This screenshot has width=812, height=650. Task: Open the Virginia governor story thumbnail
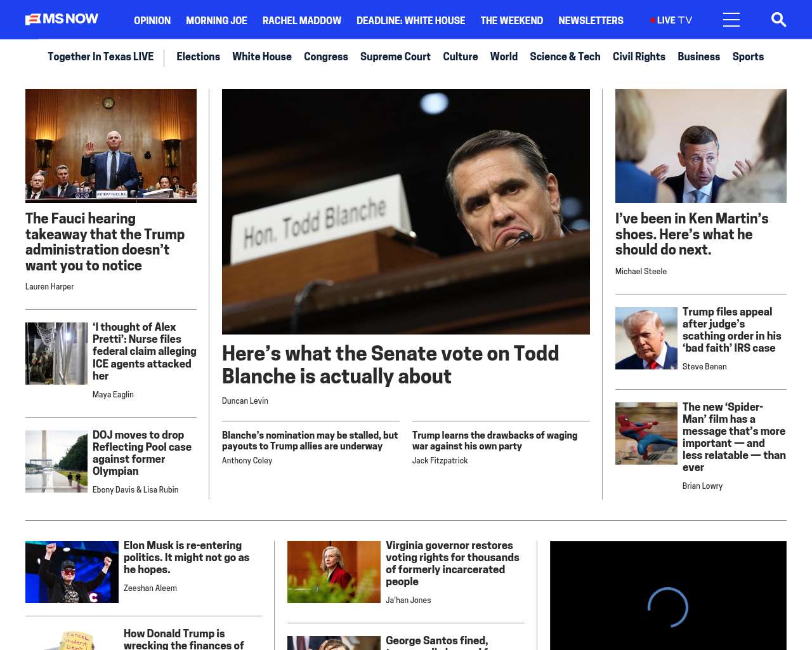click(334, 572)
